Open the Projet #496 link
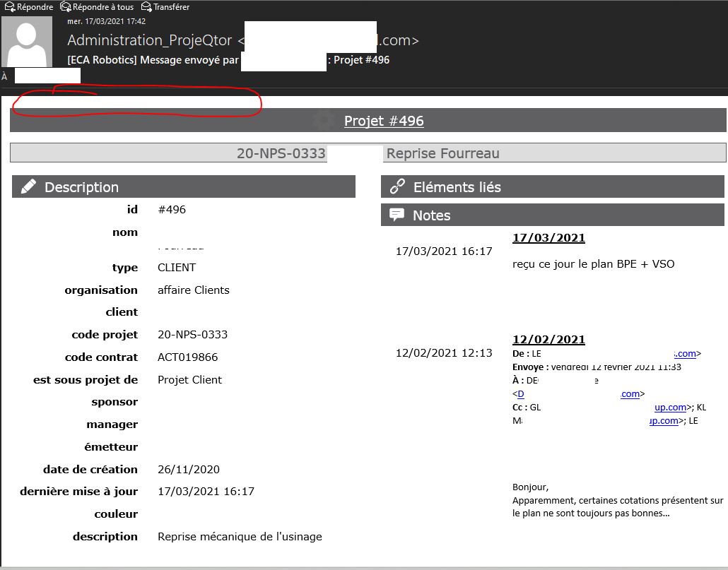This screenshot has height=570, width=728. (384, 121)
